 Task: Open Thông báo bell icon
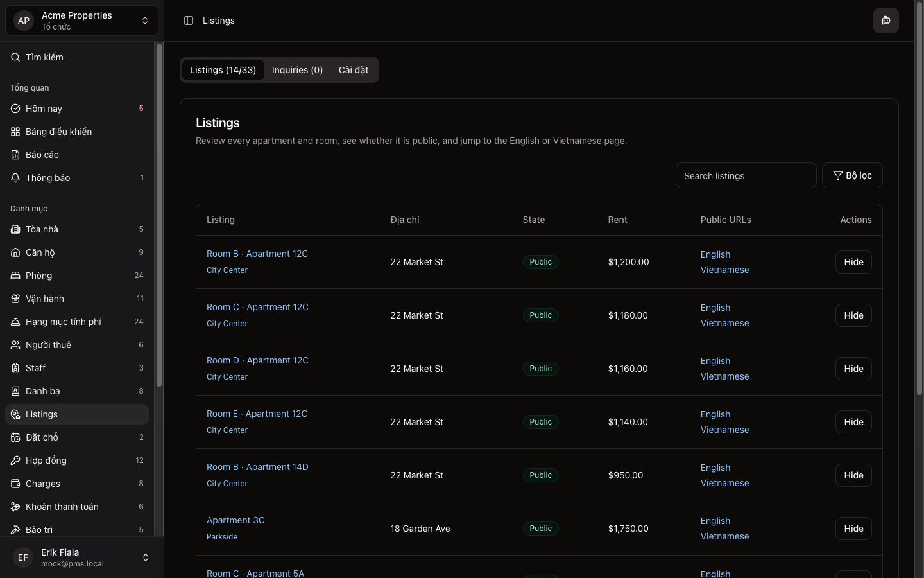[15, 178]
